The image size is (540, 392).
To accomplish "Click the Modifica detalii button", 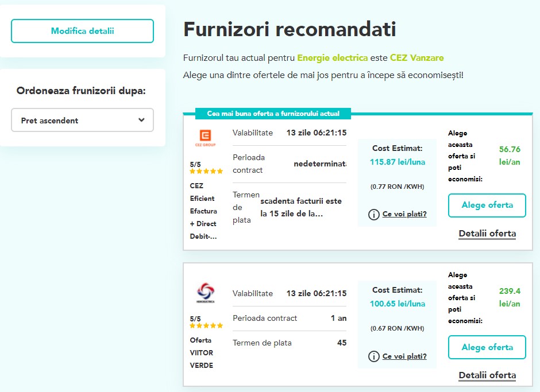I will coord(82,31).
